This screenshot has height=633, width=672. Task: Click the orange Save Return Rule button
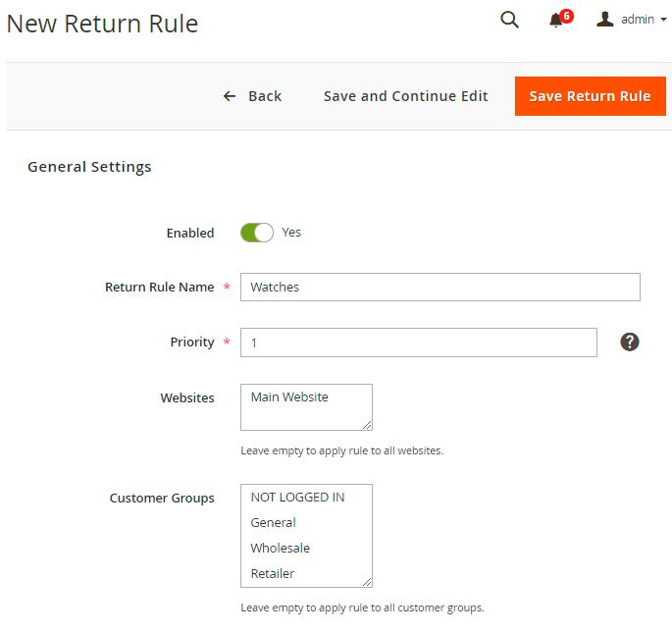click(x=590, y=96)
